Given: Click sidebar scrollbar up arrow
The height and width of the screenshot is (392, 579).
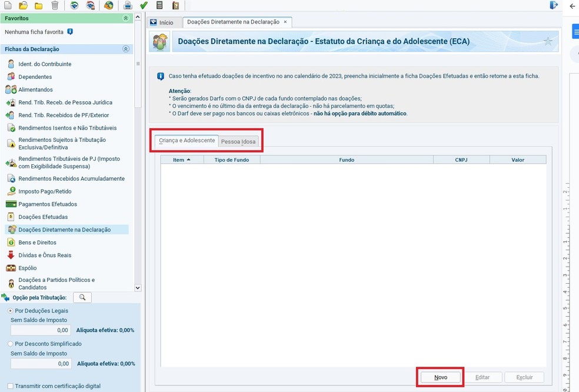Looking at the screenshot, I should coord(138,17).
